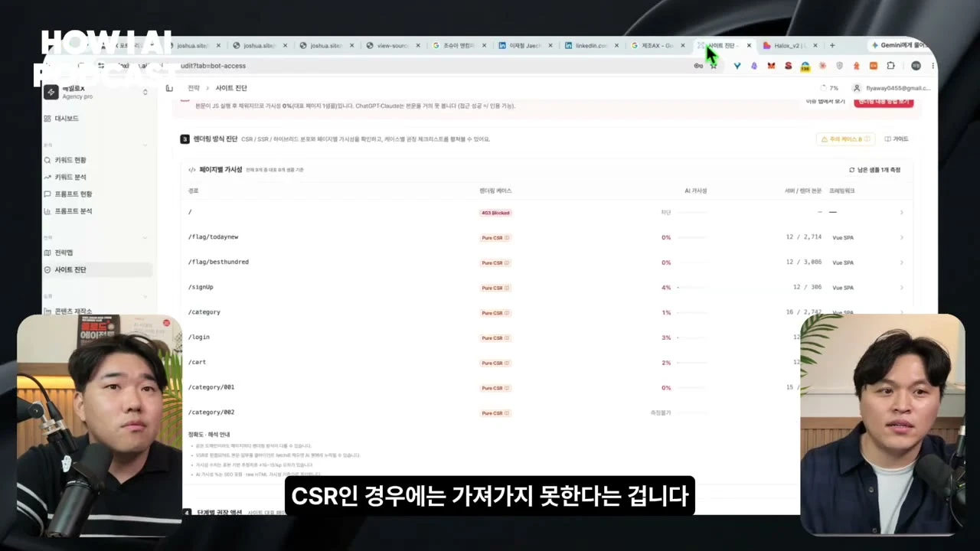
Task: Open the account menu flyaway0455@gmail.c...
Action: (892, 88)
